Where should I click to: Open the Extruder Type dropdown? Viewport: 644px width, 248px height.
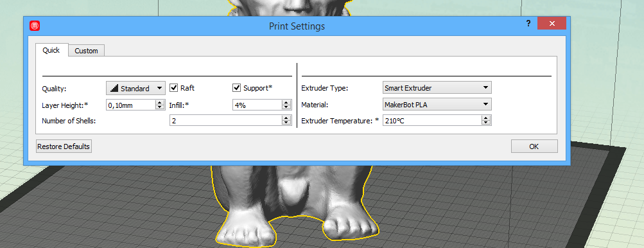pyautogui.click(x=437, y=87)
